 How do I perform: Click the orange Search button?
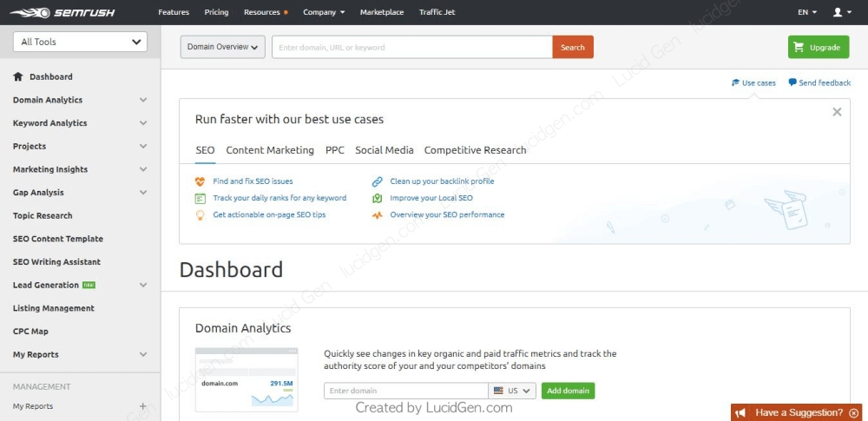[x=572, y=47]
